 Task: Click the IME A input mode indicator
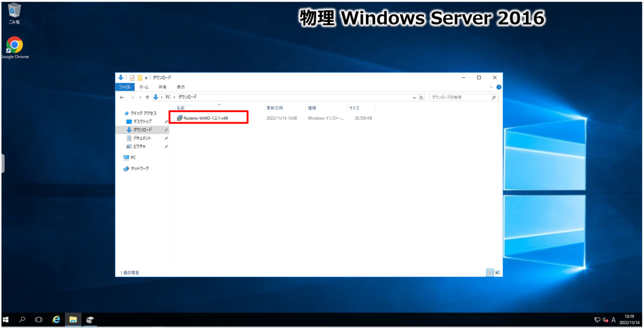click(613, 320)
